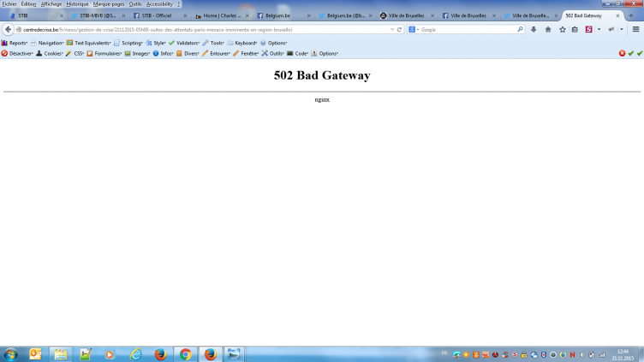This screenshot has width=644, height=362.
Task: Open the Fenêtre dropdown
Action: coord(246,53)
